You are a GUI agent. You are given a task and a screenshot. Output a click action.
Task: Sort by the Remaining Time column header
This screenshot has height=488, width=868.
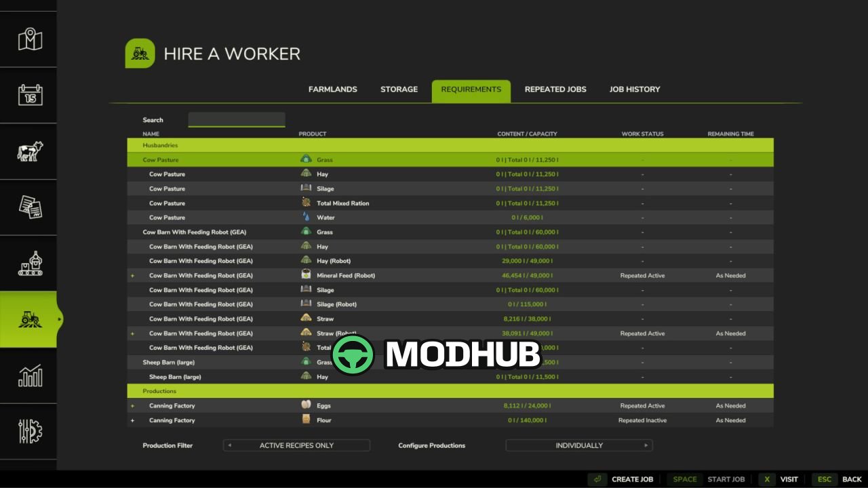point(730,134)
